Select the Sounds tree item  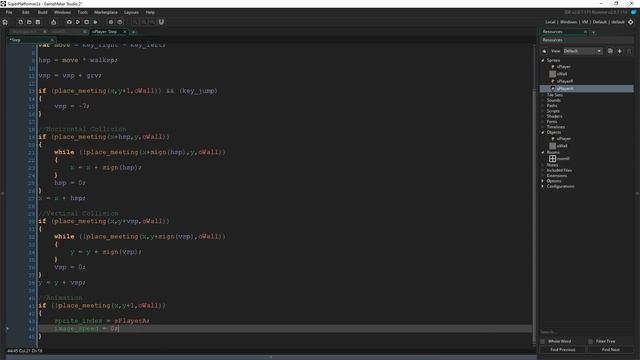[x=553, y=100]
